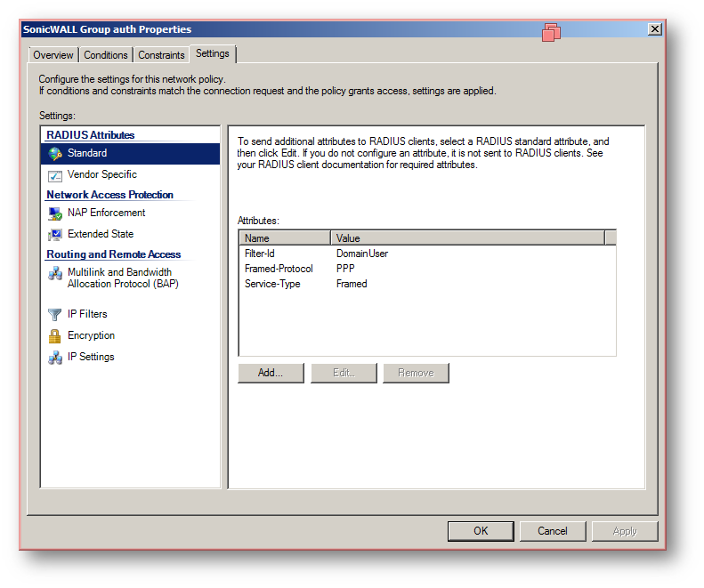The height and width of the screenshot is (588, 704).
Task: Click the Add... button
Action: click(x=271, y=373)
